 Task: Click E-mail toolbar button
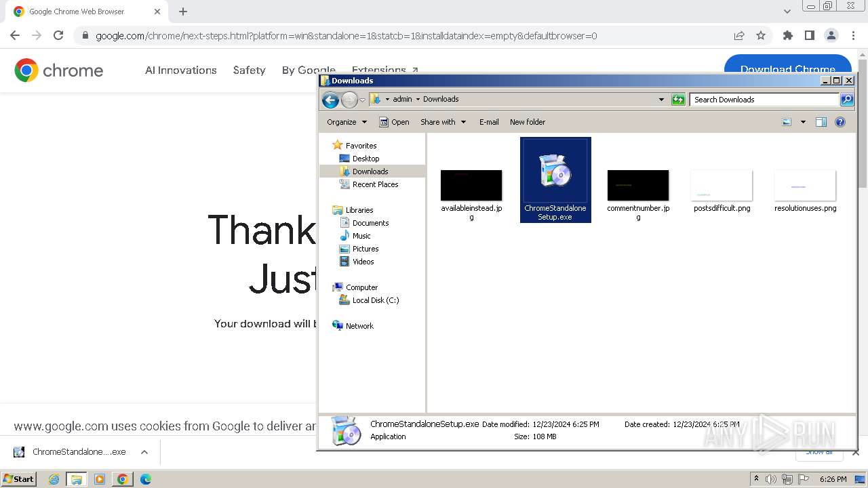coord(489,122)
